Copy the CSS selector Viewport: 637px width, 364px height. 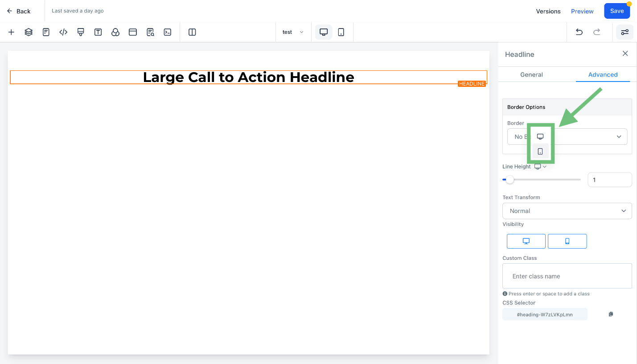coord(611,314)
